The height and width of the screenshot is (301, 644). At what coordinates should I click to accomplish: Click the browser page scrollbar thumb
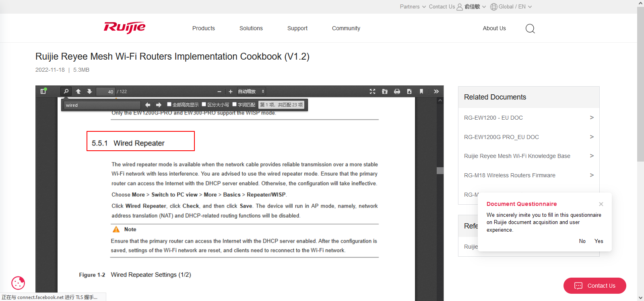coord(640,84)
